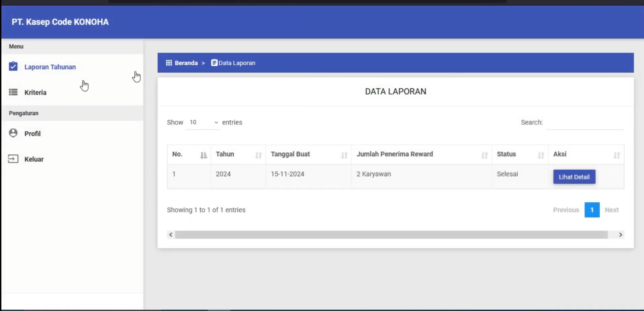Open the Show entries dropdown
The height and width of the screenshot is (311, 644).
tap(203, 122)
